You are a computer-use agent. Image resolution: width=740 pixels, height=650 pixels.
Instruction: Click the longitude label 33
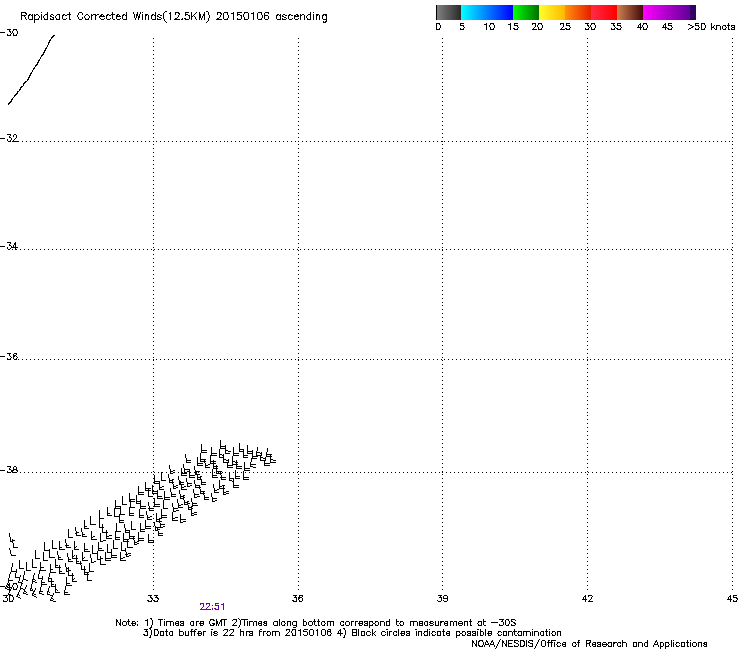point(153,599)
